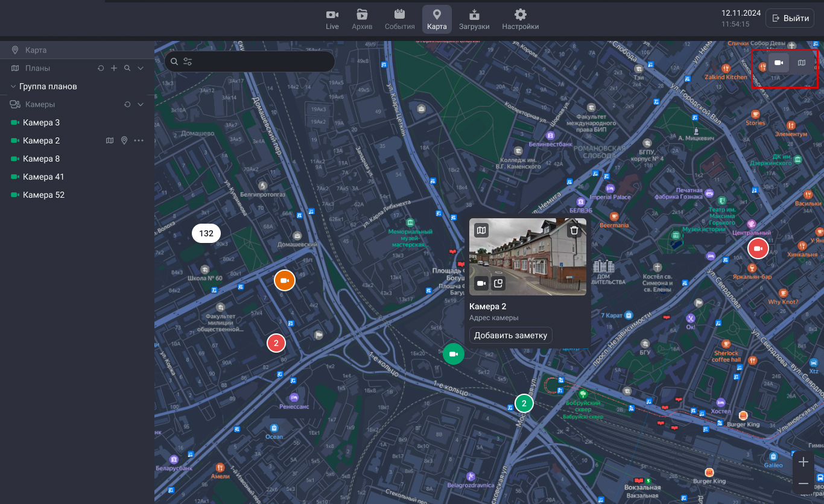Click the plan map icon on camera preview
This screenshot has height=504, width=824.
481,230
